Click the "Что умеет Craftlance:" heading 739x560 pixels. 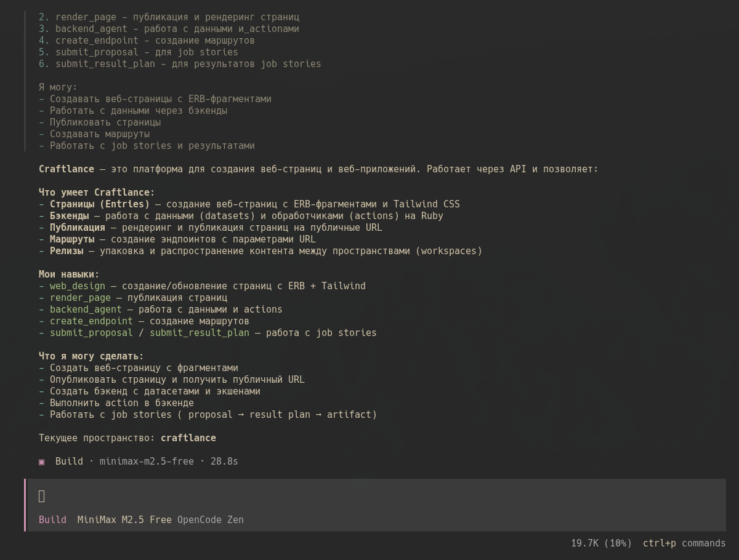(97, 193)
